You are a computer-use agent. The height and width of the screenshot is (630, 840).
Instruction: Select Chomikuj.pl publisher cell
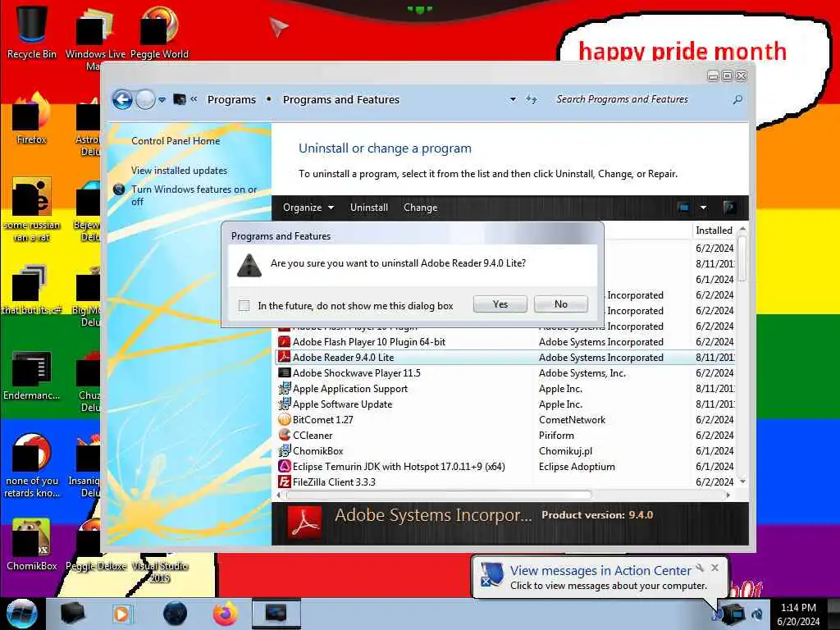[x=566, y=450]
